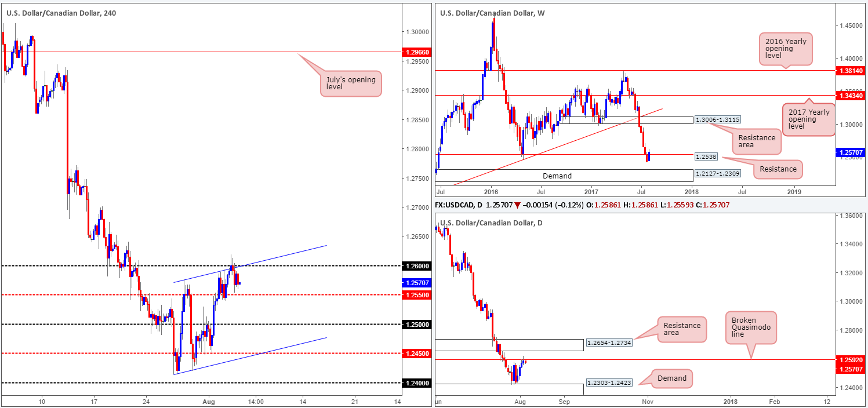
Task: Click the Sep label on daily time axis
Action: pyautogui.click(x=565, y=401)
